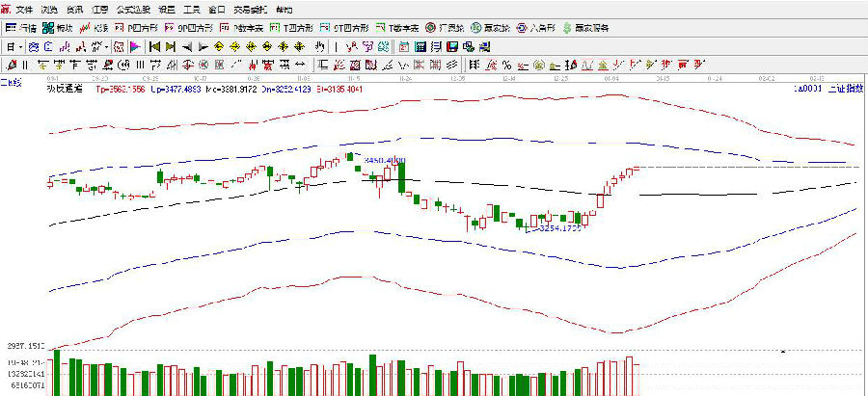Click the pink play arrow icon
This screenshot has width=868, height=396.
coord(135,46)
